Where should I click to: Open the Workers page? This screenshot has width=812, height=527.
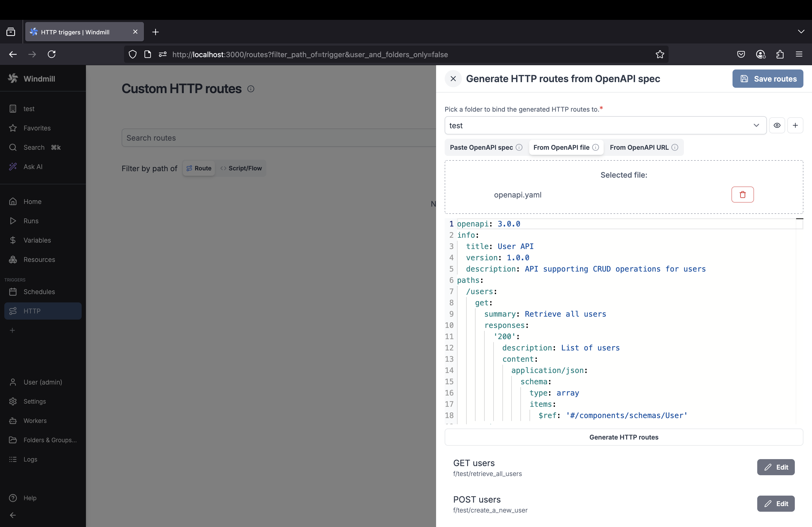point(35,421)
